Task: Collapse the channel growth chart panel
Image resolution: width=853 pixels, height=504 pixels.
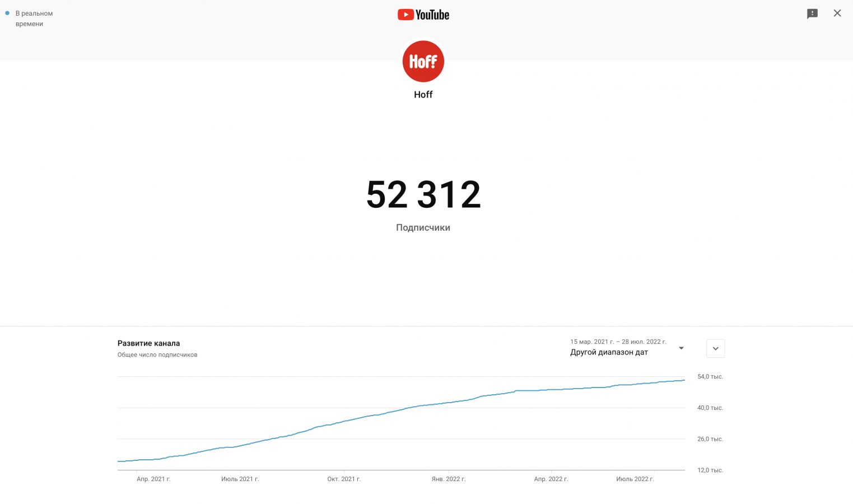Action: coord(715,348)
